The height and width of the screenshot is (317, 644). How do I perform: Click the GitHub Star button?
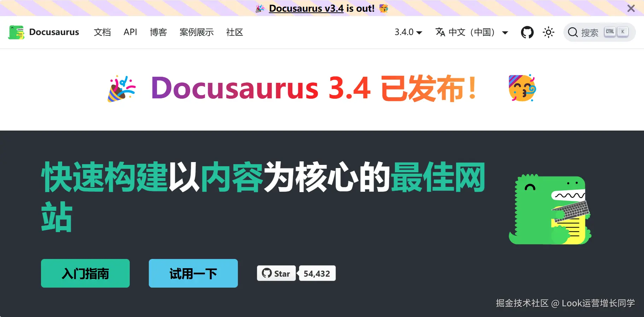[x=276, y=273]
